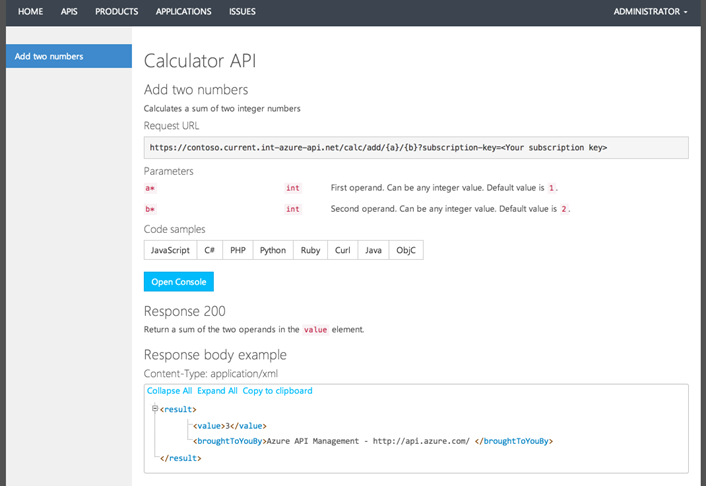This screenshot has width=706, height=486.
Task: Show the JavaScript code sample
Action: click(170, 250)
